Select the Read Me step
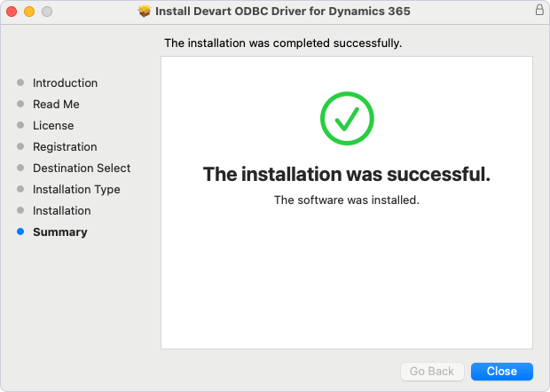 56,104
